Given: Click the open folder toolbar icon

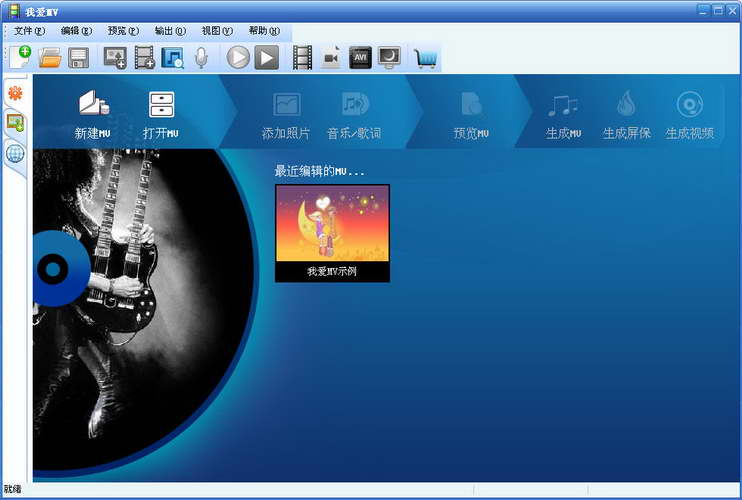Looking at the screenshot, I should [50, 58].
